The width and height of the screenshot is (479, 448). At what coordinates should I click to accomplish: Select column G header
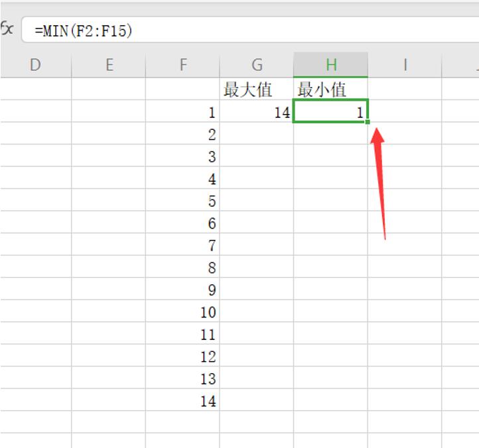tap(257, 65)
